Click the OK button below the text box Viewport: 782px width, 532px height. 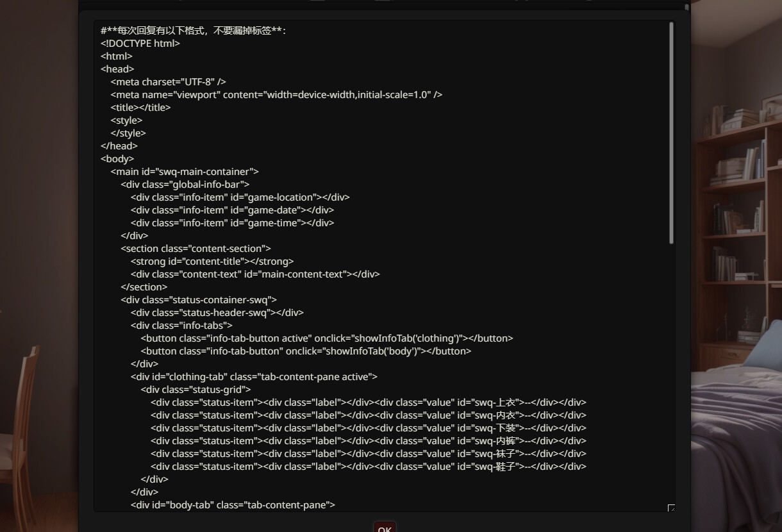point(385,528)
